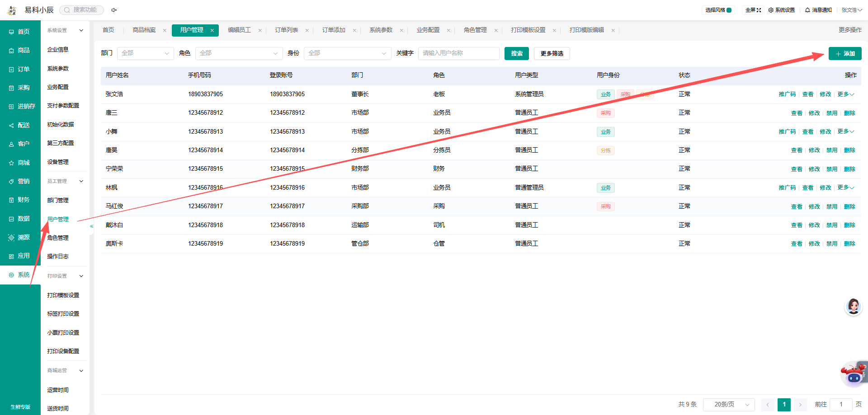This screenshot has height=415, width=868.
Task: Close the 商品档案 tab
Action: pos(165,30)
